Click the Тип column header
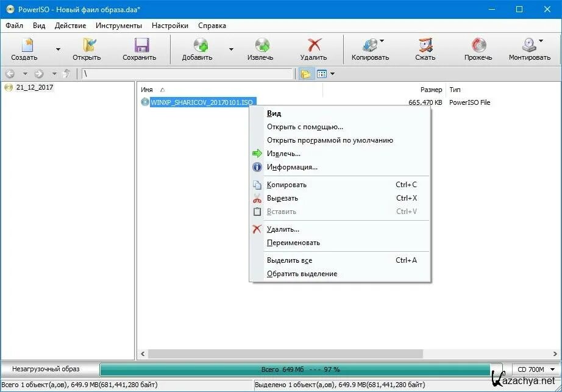This screenshot has width=562, height=392. [x=455, y=90]
